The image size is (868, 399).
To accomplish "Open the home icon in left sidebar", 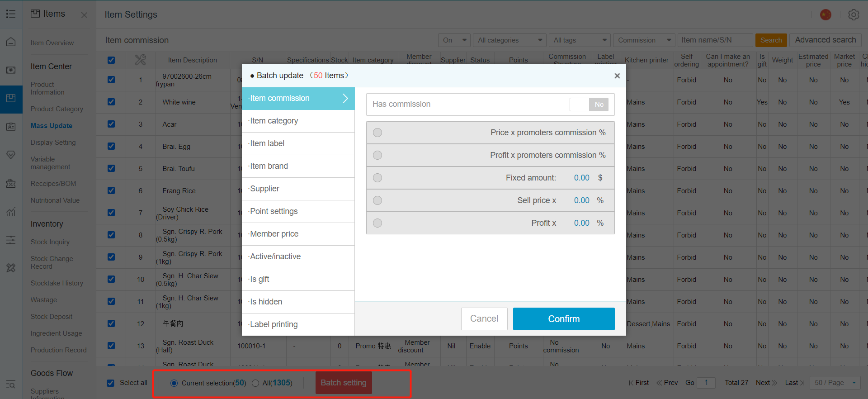I will 11,42.
